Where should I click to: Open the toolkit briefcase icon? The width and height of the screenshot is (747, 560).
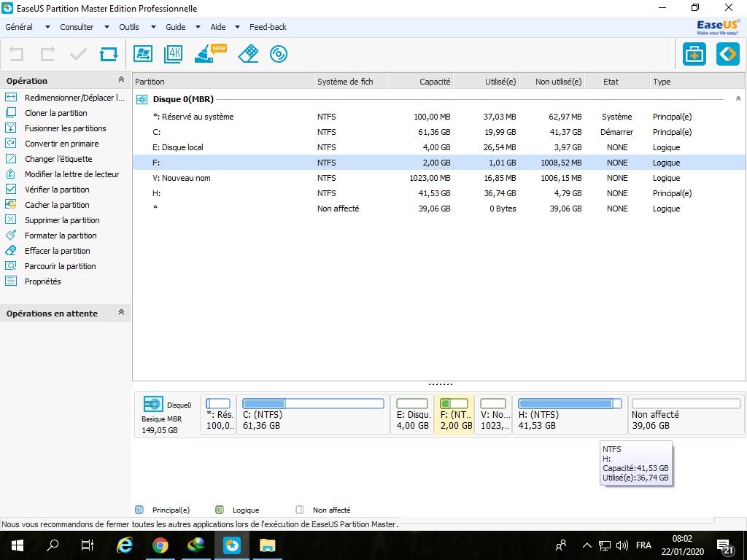tap(694, 54)
